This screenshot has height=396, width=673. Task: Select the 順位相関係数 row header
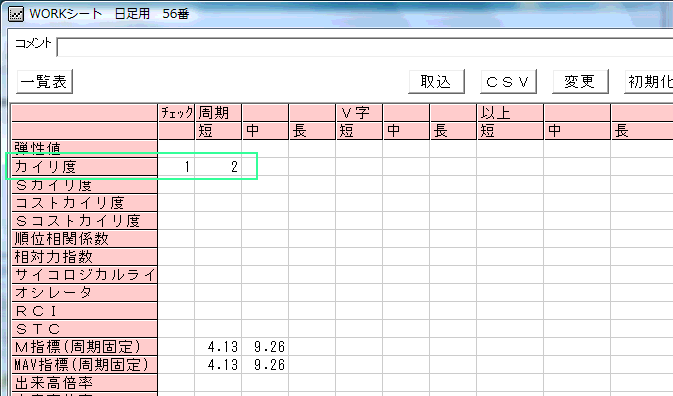pos(85,239)
